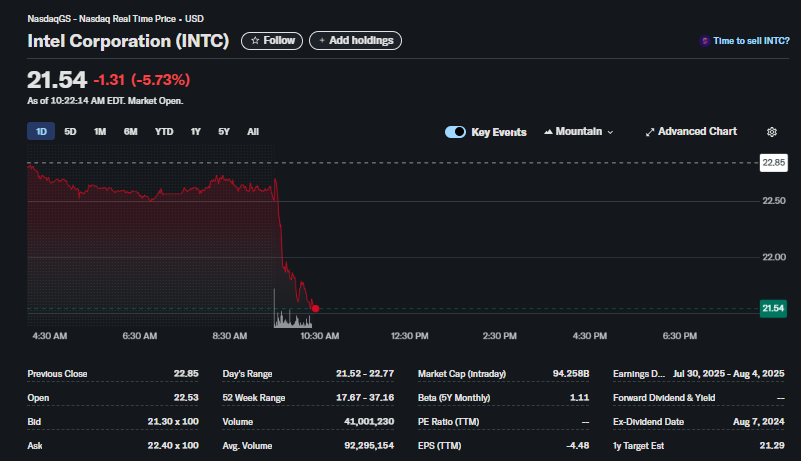Viewport: 801px width, 461px height.
Task: Click the 1y Target Est value 21.29
Action: coord(772,446)
